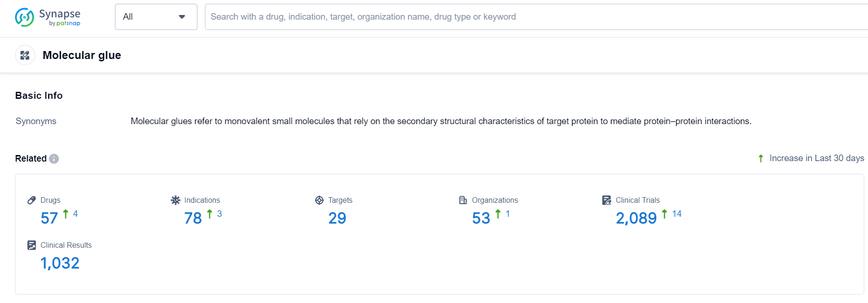Open the 78 Indications count link
Viewport: 868px width, 303px height.
click(x=193, y=218)
